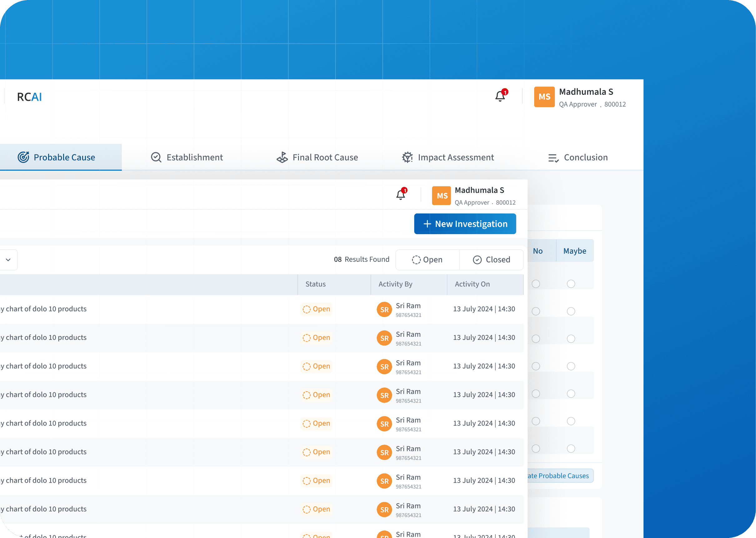Start a New Investigation
This screenshot has height=538, width=756.
(x=465, y=224)
